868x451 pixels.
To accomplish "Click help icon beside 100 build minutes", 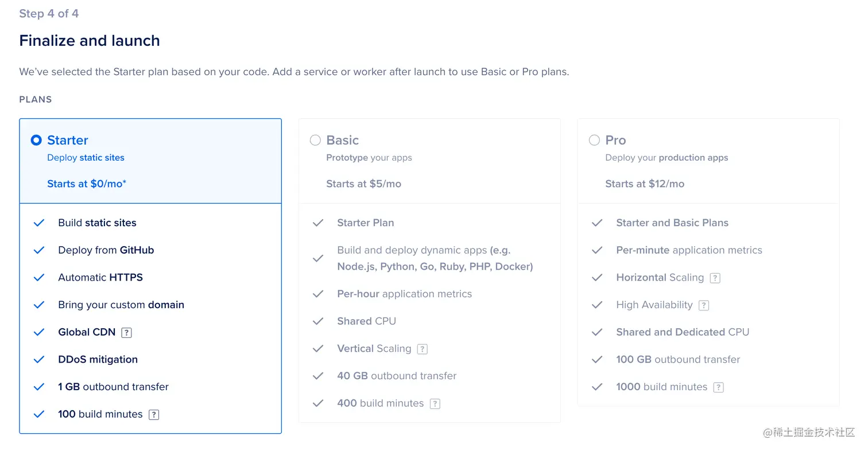I will [154, 414].
